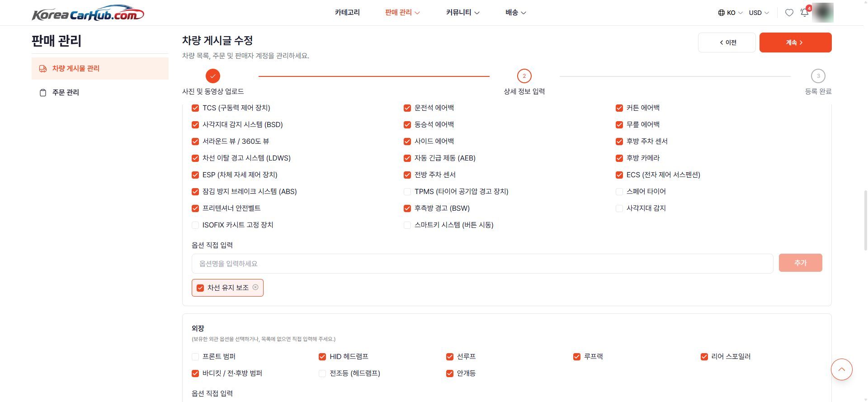Image resolution: width=868 pixels, height=402 pixels.
Task: Click the 이전 back button
Action: pos(727,43)
